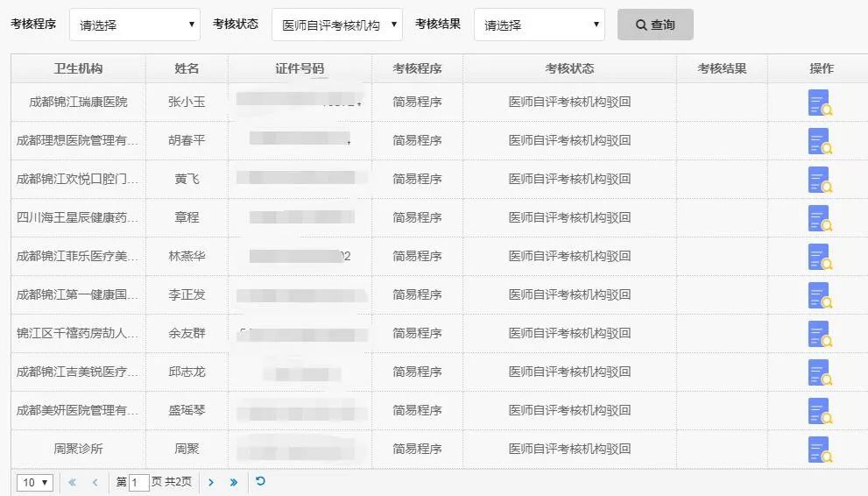
Task: Refresh the table with reload icon
Action: [x=260, y=481]
